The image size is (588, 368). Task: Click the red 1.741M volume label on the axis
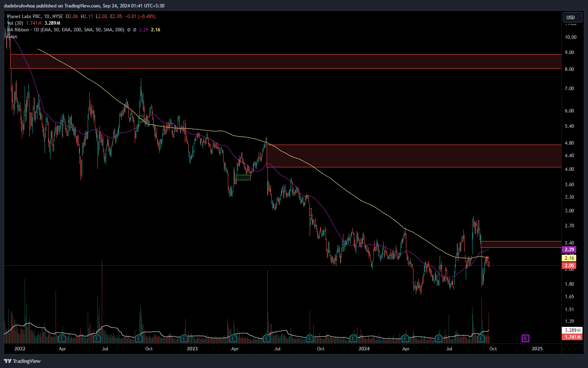pos(572,337)
